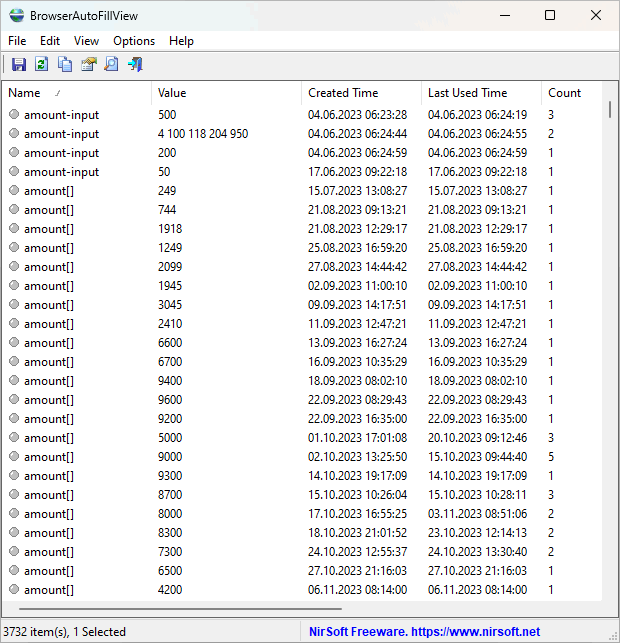This screenshot has width=620, height=643.
Task: Click the value cell 9300
Action: 170,476
